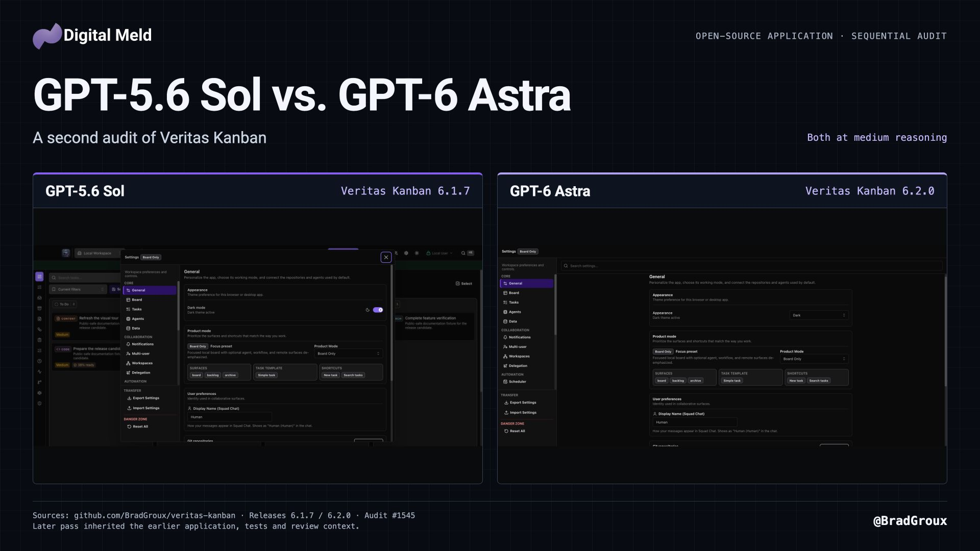Click Reset All in the Astra panel
The height and width of the screenshot is (551, 980).
pos(514,431)
